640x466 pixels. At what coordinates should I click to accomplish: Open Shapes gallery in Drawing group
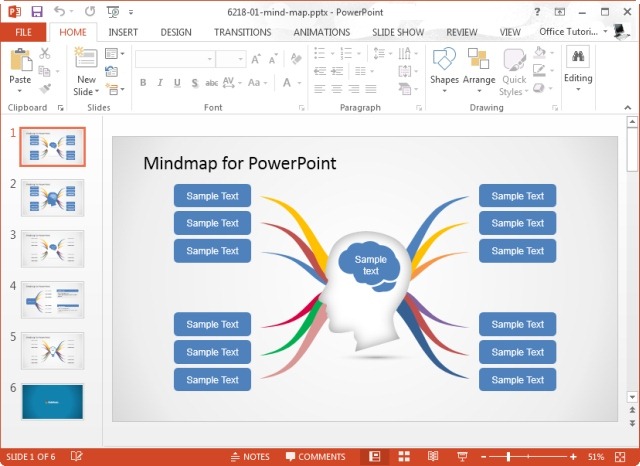[x=444, y=69]
